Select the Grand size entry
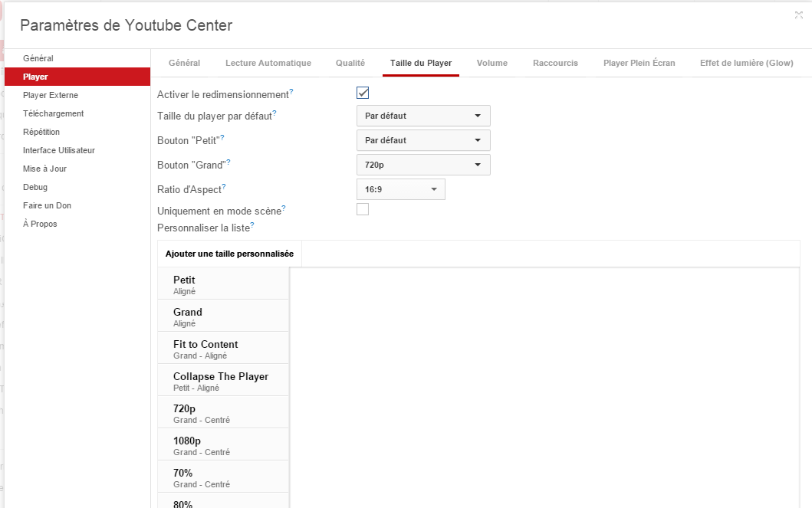This screenshot has width=812, height=508. (x=223, y=316)
